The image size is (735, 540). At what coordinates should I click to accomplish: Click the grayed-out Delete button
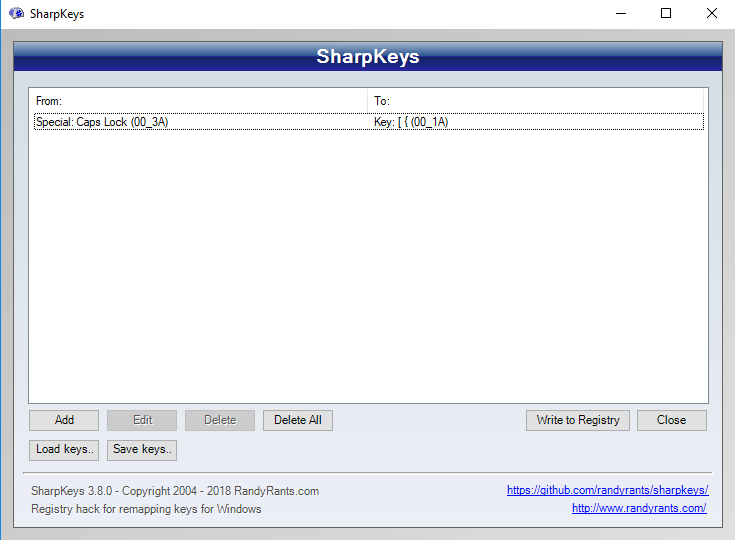point(220,420)
